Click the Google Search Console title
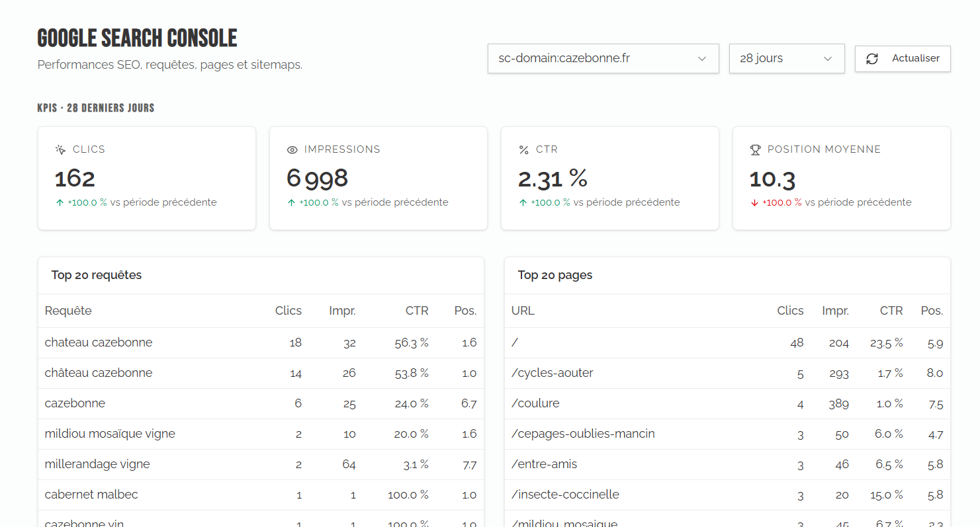The height and width of the screenshot is (527, 980). tap(137, 38)
